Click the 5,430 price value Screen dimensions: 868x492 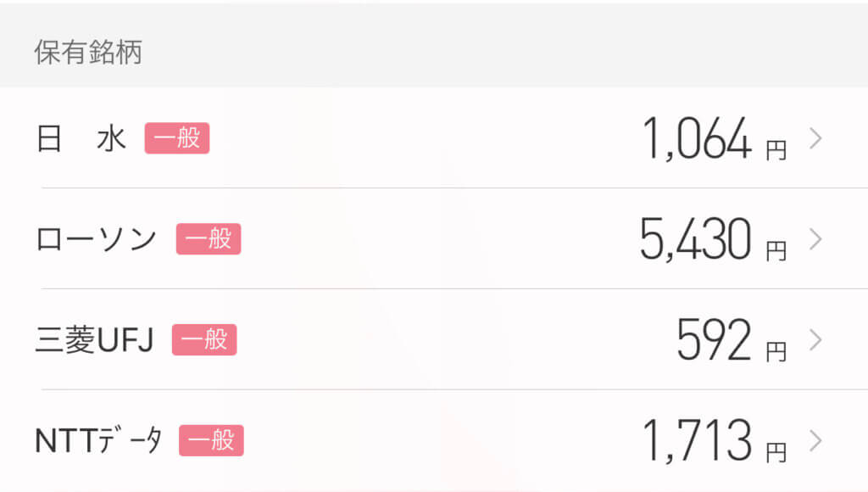695,239
